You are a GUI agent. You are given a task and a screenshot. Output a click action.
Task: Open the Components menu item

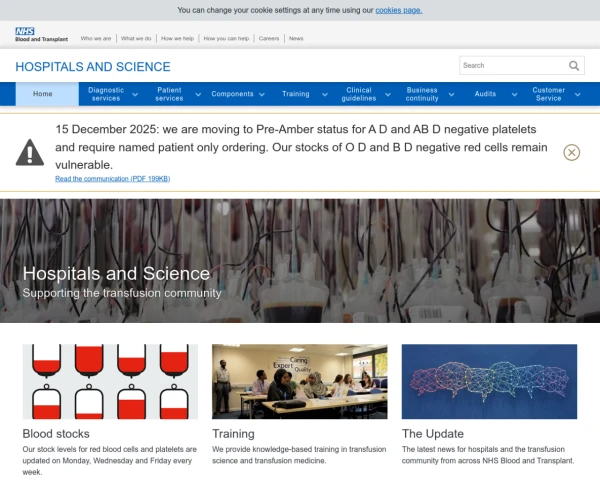(x=232, y=94)
